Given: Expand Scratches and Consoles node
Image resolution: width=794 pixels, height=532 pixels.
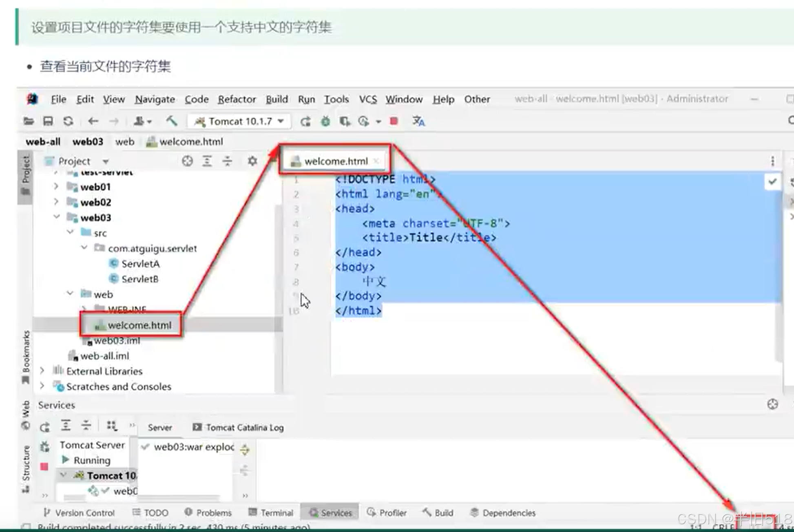Looking at the screenshot, I should point(42,386).
